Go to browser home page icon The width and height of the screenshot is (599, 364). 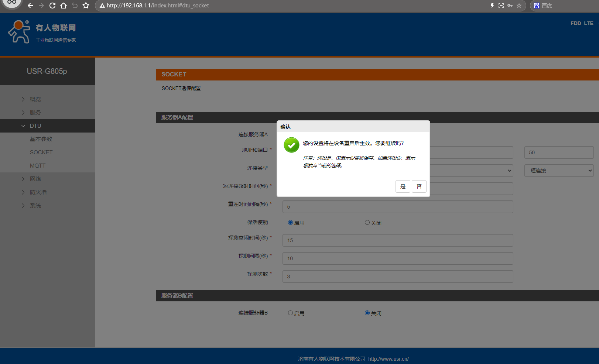click(x=64, y=6)
